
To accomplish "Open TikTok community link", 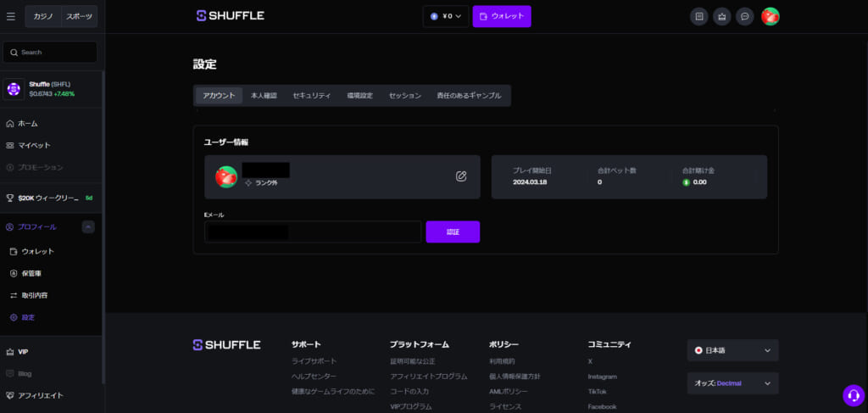I will pyautogui.click(x=598, y=392).
